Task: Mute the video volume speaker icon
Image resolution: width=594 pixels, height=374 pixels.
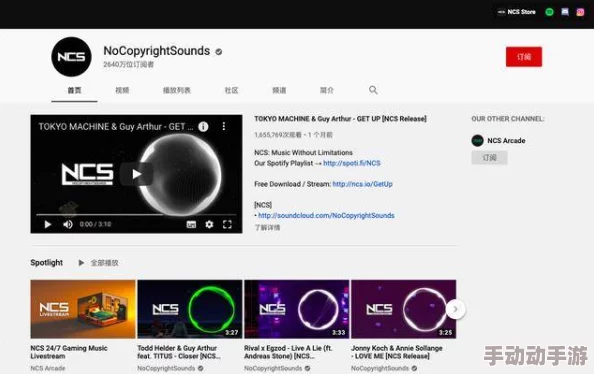Action: coord(68,224)
